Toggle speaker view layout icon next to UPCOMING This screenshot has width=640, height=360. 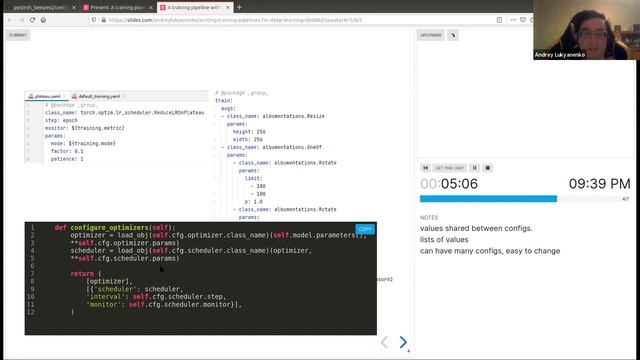pyautogui.click(x=453, y=35)
